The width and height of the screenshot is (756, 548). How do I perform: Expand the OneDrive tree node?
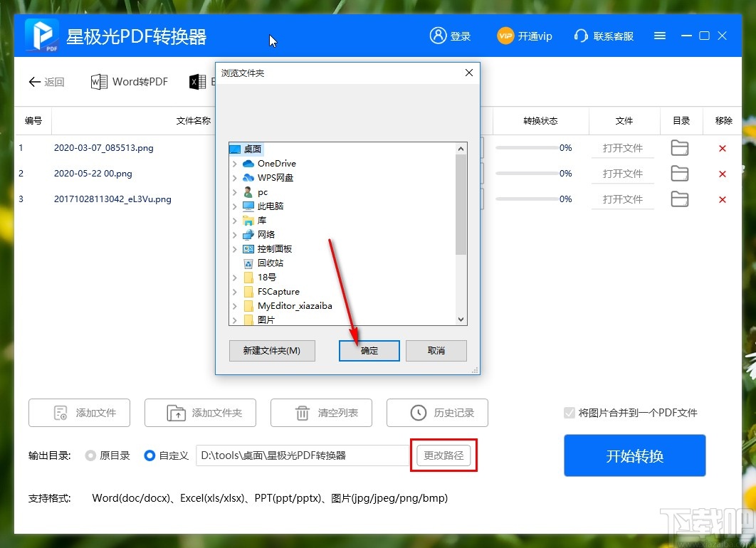coord(236,163)
